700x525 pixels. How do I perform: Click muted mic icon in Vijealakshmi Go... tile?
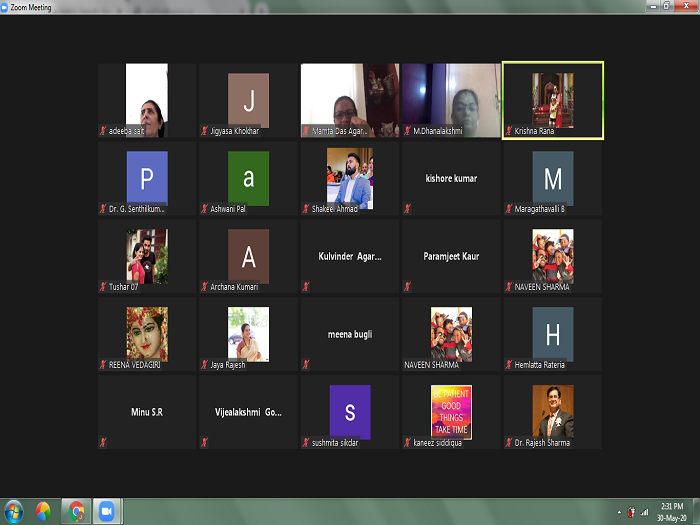click(x=204, y=442)
